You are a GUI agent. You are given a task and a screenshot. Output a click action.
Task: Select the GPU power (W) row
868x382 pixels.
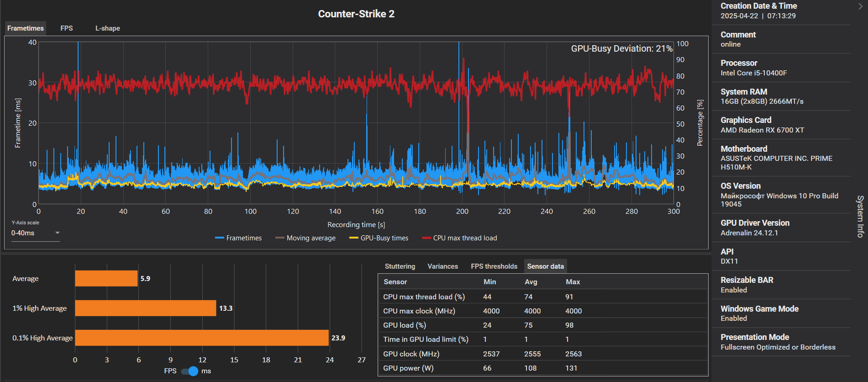point(543,368)
